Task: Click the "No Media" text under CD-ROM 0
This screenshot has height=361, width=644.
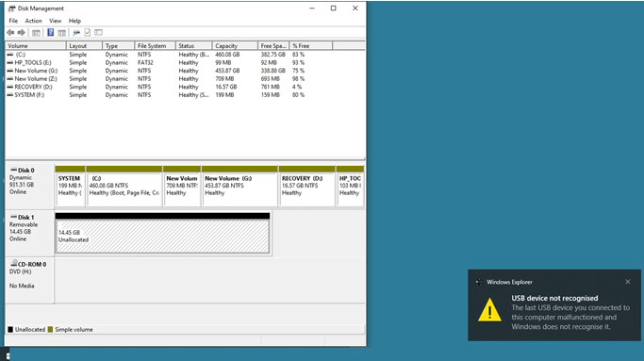Action: click(22, 286)
